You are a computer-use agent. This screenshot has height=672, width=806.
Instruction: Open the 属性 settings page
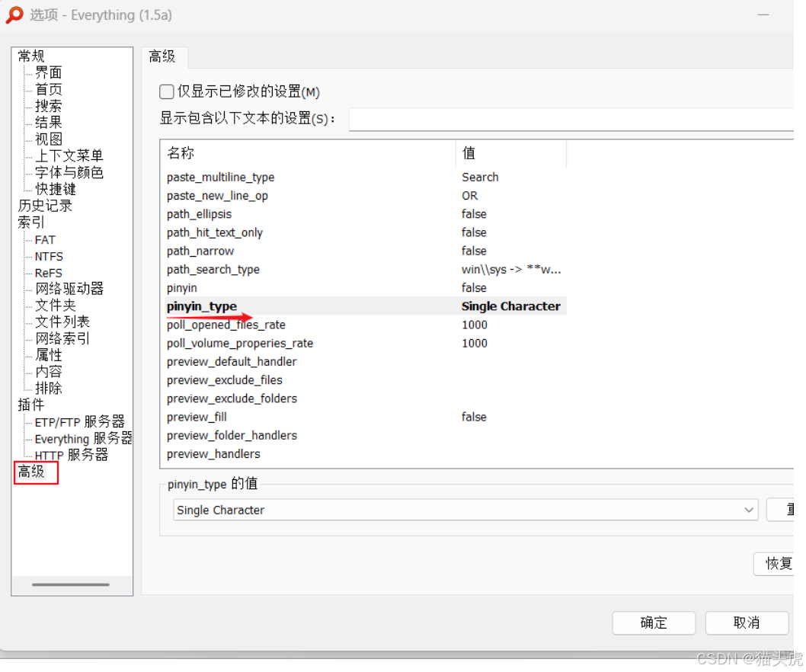(49, 355)
